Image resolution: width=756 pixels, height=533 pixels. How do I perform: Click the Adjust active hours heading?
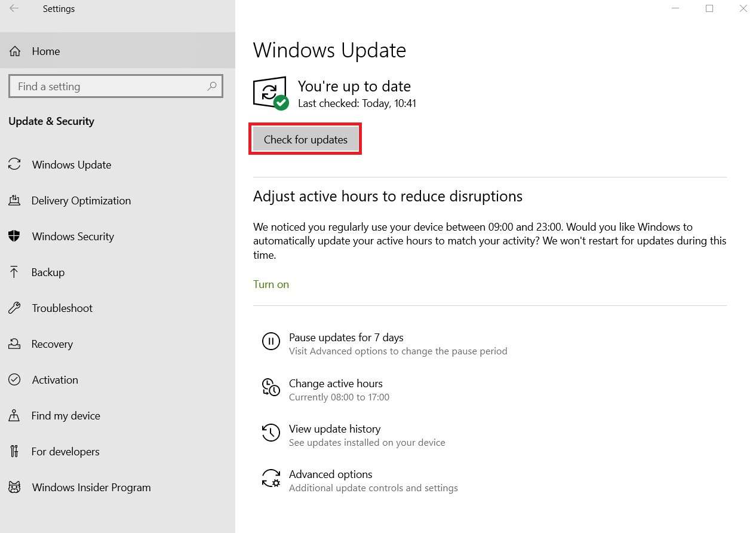click(x=388, y=197)
